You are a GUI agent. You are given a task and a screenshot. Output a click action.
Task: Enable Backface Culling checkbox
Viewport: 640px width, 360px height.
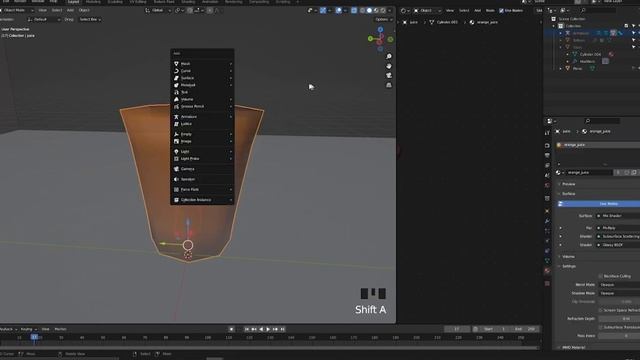[600, 276]
